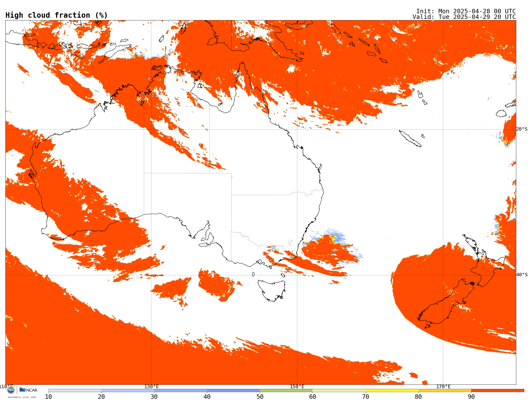Click the colorbar tick label 10
532x400 pixels.
(49, 397)
